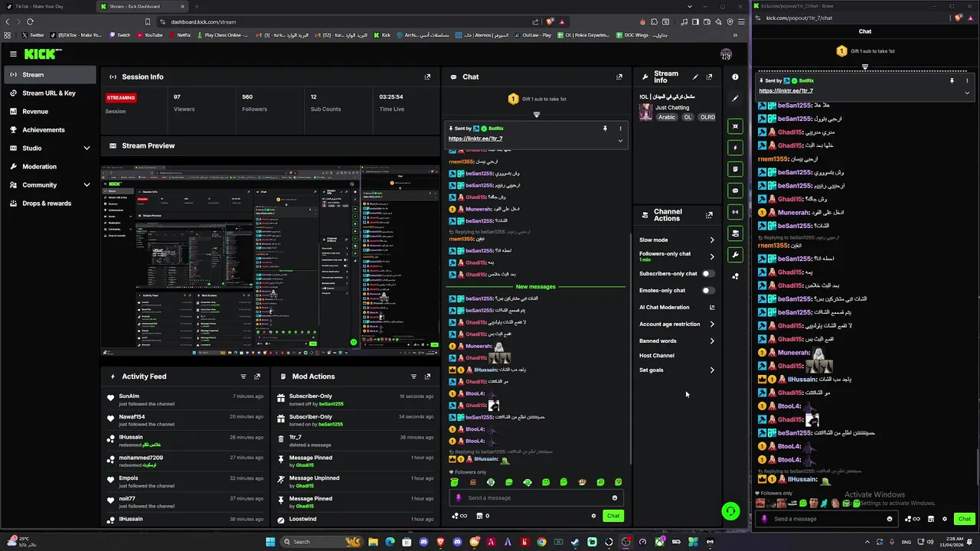980x551 pixels.
Task: Show hidden system tray icons
Action: 868,542
